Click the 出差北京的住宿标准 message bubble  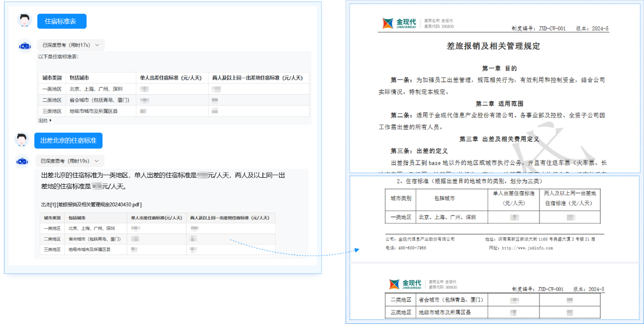coord(68,141)
